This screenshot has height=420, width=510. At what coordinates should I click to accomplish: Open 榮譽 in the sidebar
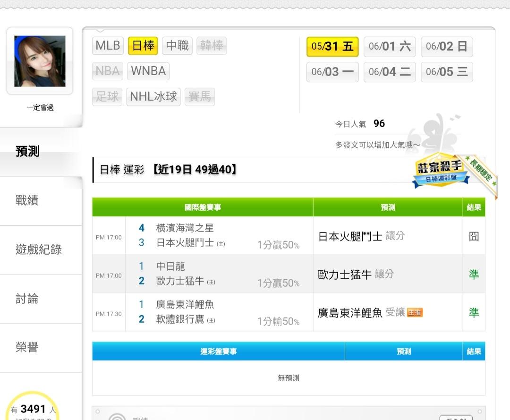point(41,347)
